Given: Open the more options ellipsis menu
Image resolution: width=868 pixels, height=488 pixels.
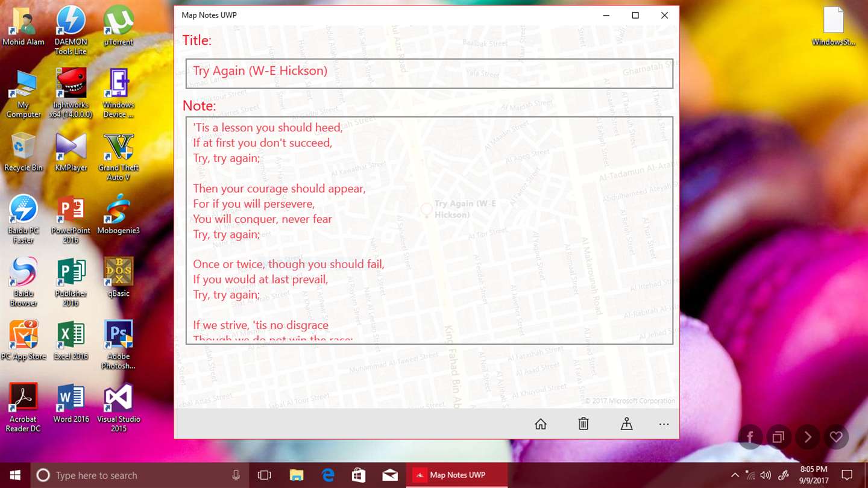Looking at the screenshot, I should pos(664,424).
